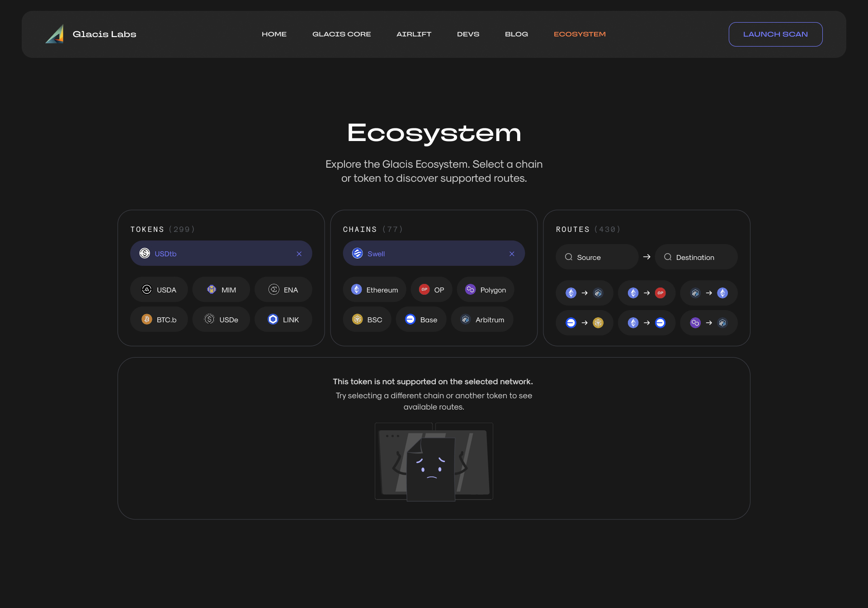Select the Ethereum chain chip
The height and width of the screenshot is (608, 868).
374,290
